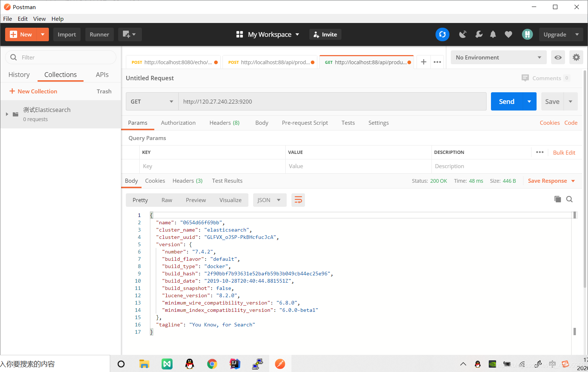Switch response view to Visualize
Image resolution: width=588 pixels, height=372 pixels.
pos(230,200)
